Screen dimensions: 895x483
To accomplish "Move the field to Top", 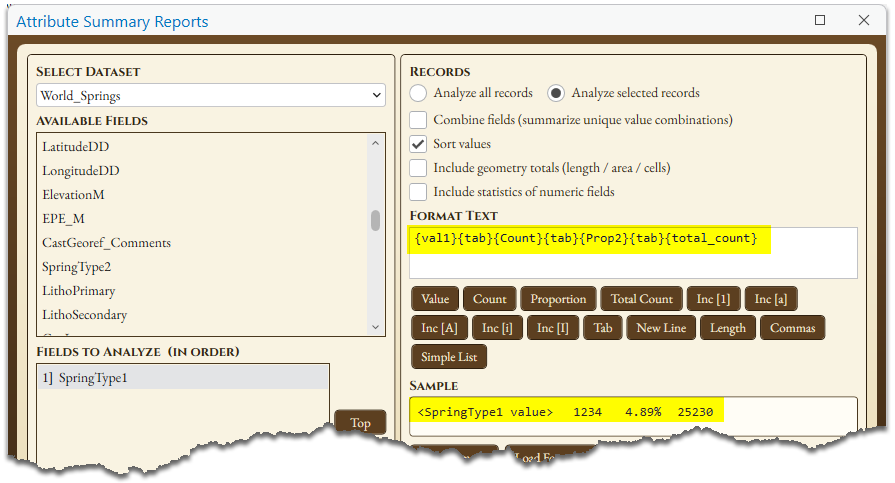I will coord(360,423).
